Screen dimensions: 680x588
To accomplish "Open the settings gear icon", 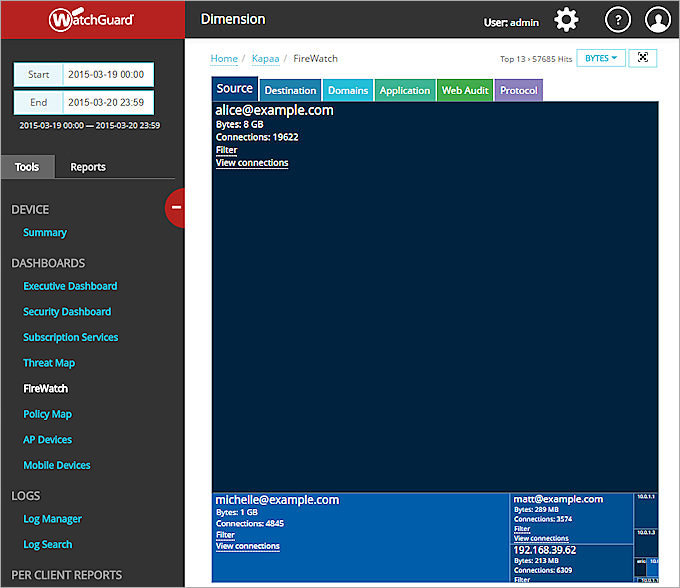I will pyautogui.click(x=566, y=19).
